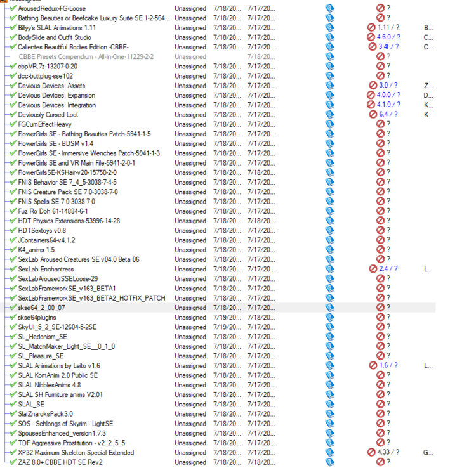The image size is (476, 468).
Task: Uncheck the dcc-buttplug-sse102 mod
Action: click(x=13, y=75)
